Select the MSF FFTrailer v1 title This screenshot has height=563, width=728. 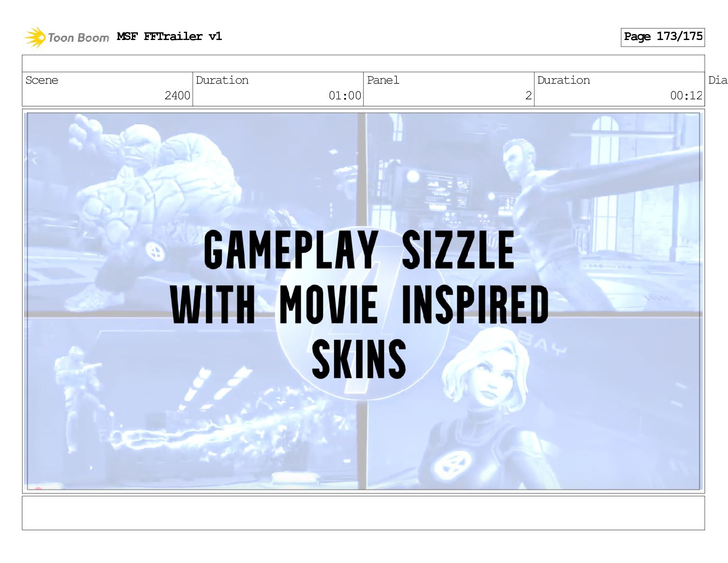click(x=169, y=36)
